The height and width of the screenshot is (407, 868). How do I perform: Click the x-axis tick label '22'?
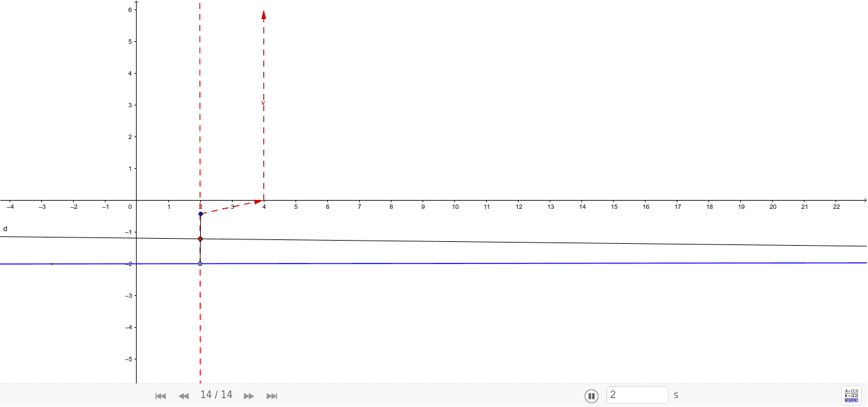836,207
